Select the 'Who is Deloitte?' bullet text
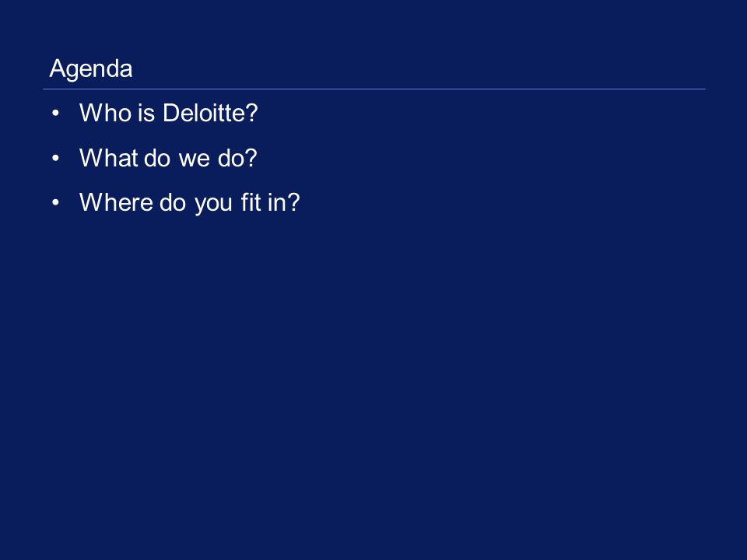 (168, 113)
